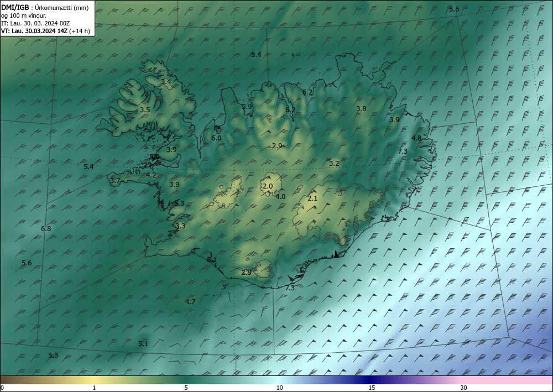This screenshot has height=392, width=553.
Task: Click the "2.9" value label
Action: (277, 145)
